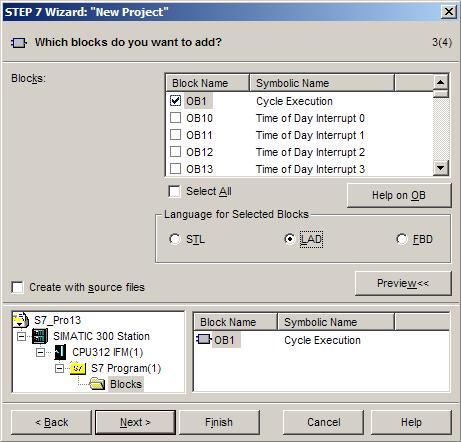Select SIMATIC 300 Station in the tree
This screenshot has width=461, height=442.
101,336
